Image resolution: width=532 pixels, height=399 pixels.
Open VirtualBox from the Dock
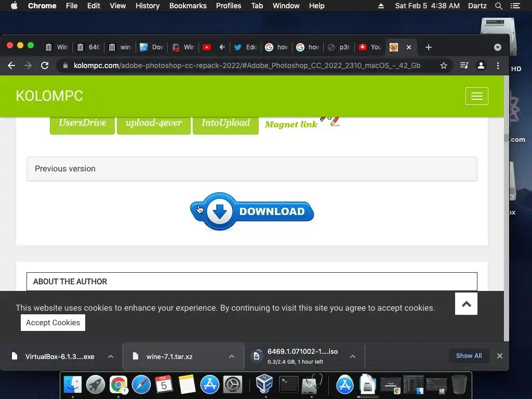point(264,383)
